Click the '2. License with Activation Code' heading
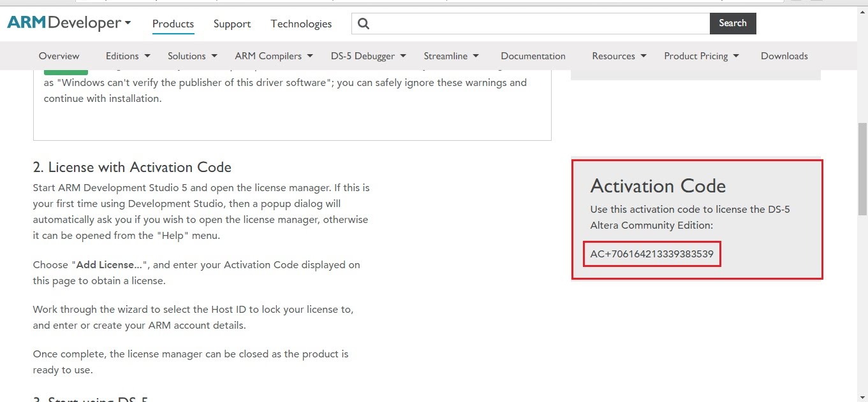Image resolution: width=868 pixels, height=402 pixels. tap(132, 168)
